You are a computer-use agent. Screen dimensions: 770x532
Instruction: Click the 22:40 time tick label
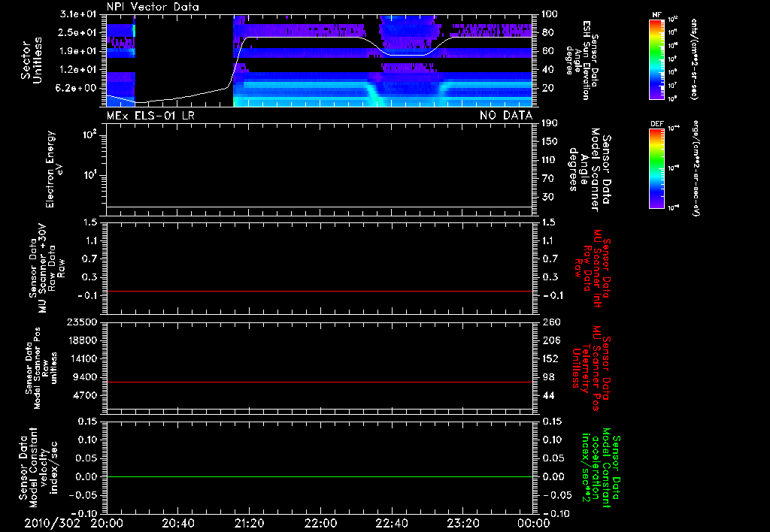391,524
